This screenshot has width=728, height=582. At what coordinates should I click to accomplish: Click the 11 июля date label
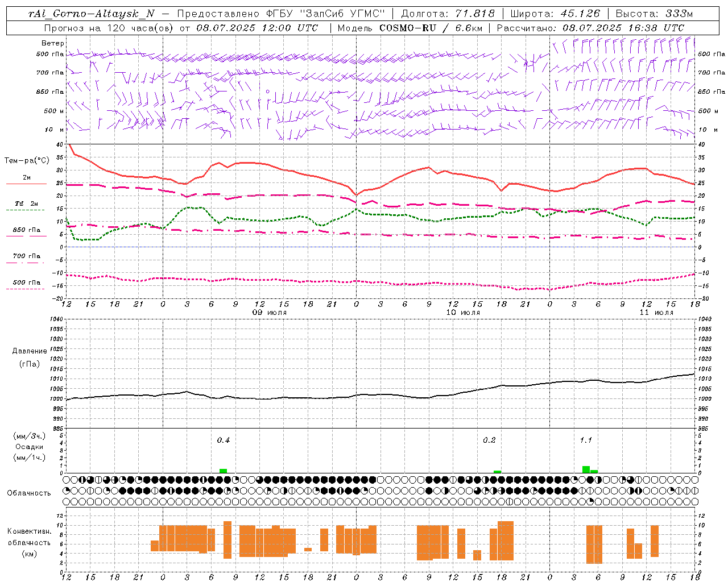[656, 313]
